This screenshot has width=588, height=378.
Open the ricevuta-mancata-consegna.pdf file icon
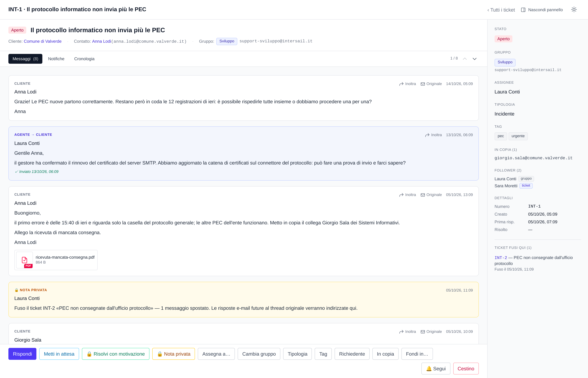pyautogui.click(x=24, y=260)
